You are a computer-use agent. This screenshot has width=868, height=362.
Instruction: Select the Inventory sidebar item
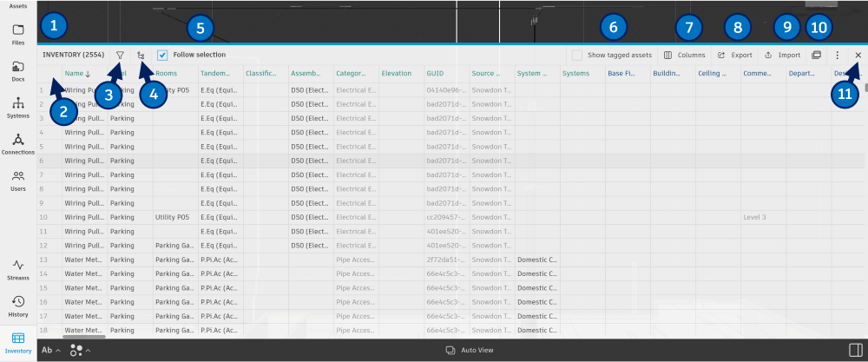click(x=17, y=343)
